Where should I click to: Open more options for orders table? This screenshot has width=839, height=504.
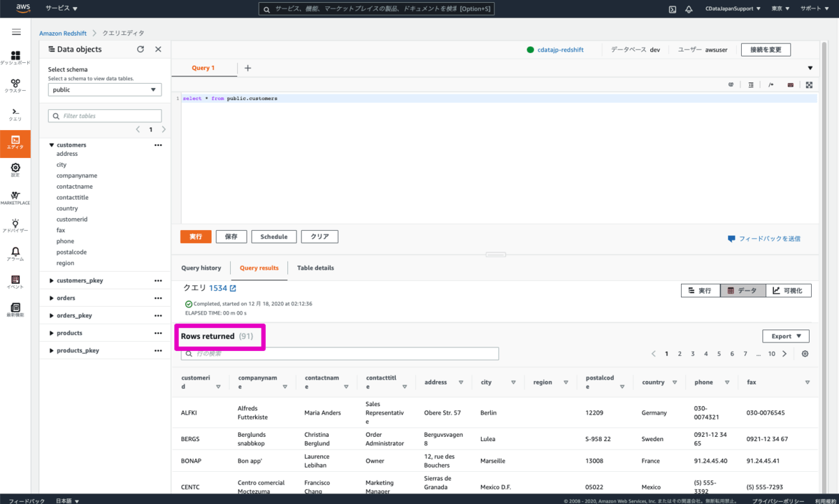pyautogui.click(x=158, y=298)
